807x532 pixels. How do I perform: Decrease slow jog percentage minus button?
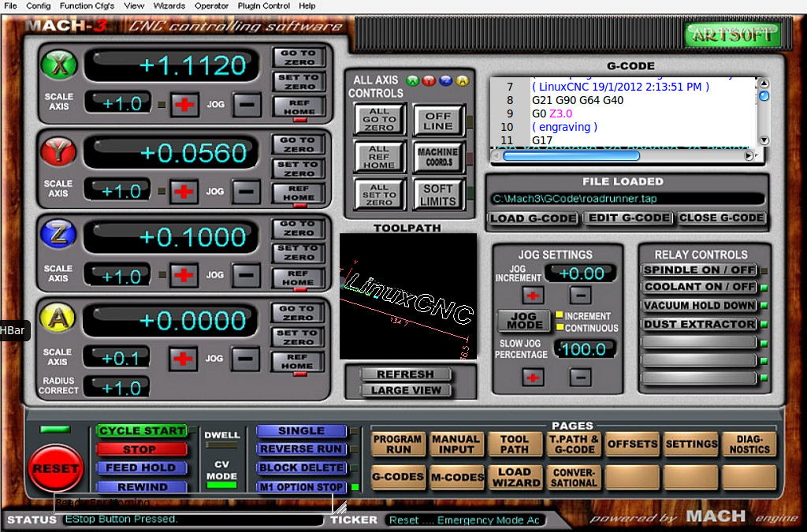[581, 378]
